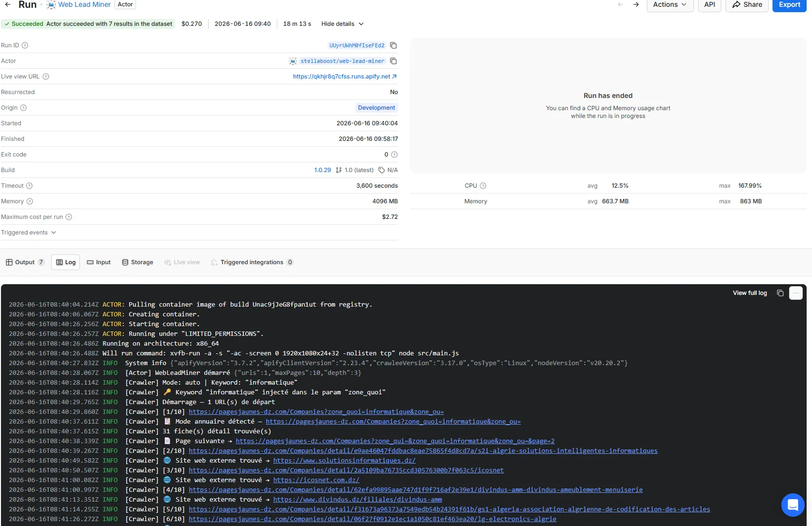Go back using the left arrow beside Run
Image resolution: width=812 pixels, height=526 pixels.
click(8, 4)
